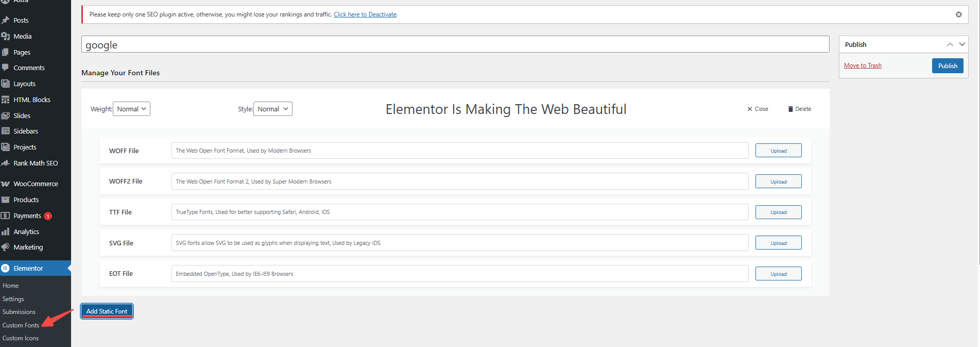The width and height of the screenshot is (980, 347).
Task: Dismiss the SEO plugin notice
Action: [x=958, y=14]
